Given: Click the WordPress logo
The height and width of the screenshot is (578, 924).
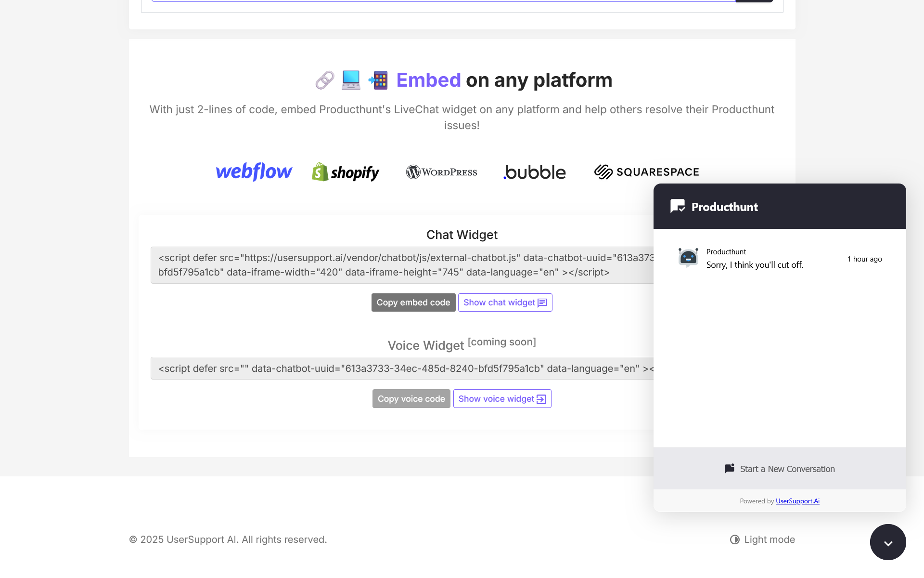Looking at the screenshot, I should tap(441, 172).
